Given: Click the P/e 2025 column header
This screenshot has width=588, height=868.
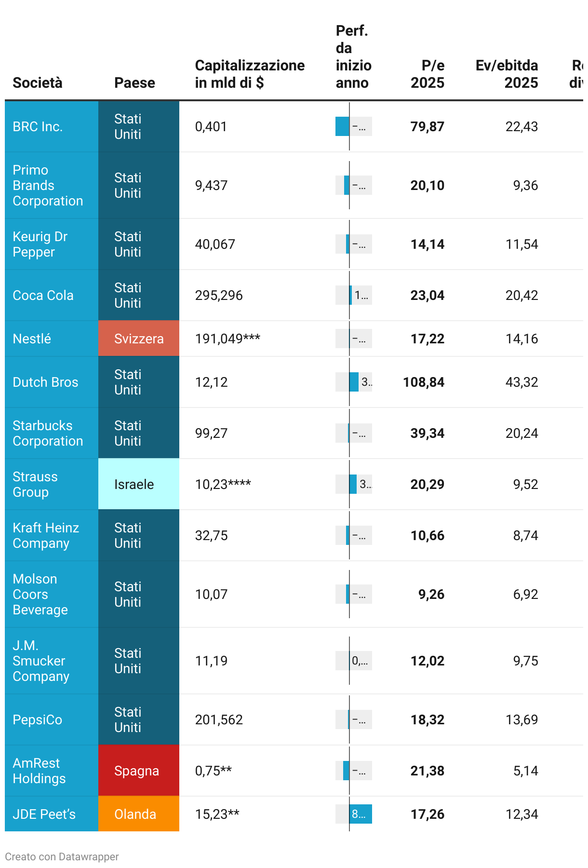Looking at the screenshot, I should click(428, 74).
